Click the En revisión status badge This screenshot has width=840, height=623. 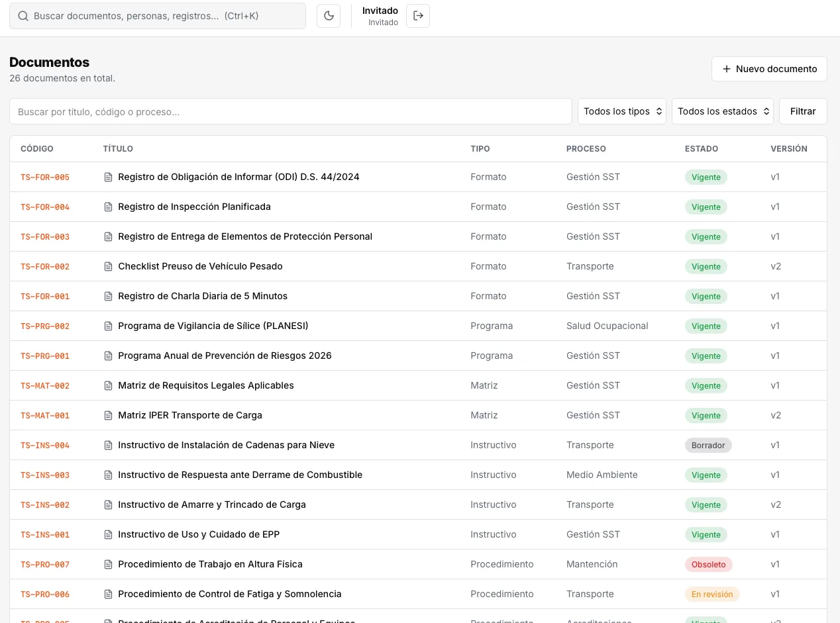pyautogui.click(x=712, y=594)
